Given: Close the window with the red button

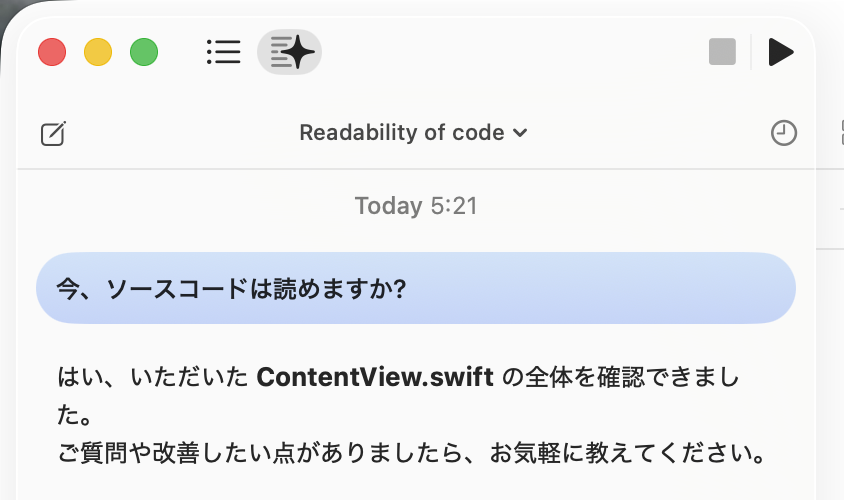Looking at the screenshot, I should pyautogui.click(x=52, y=52).
